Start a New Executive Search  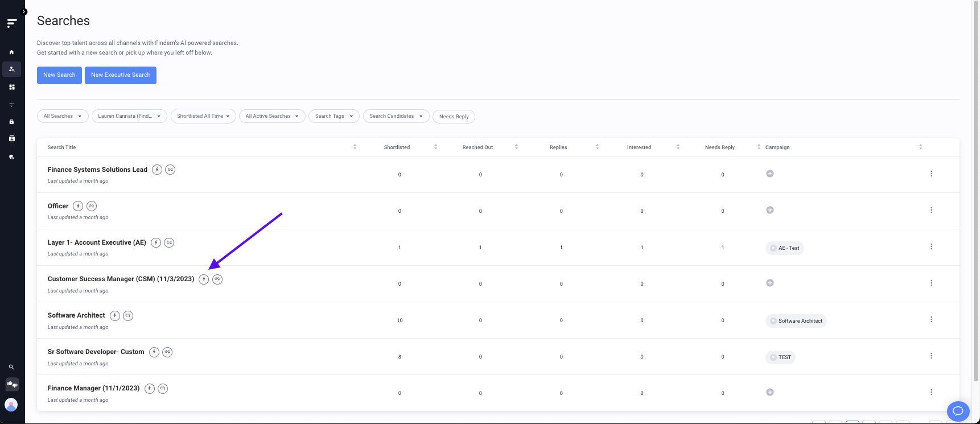click(121, 75)
